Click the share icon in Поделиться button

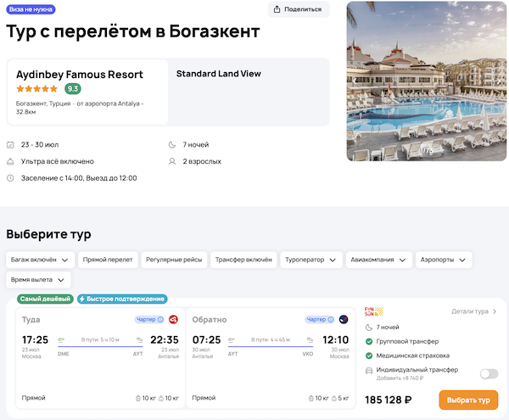(x=278, y=9)
